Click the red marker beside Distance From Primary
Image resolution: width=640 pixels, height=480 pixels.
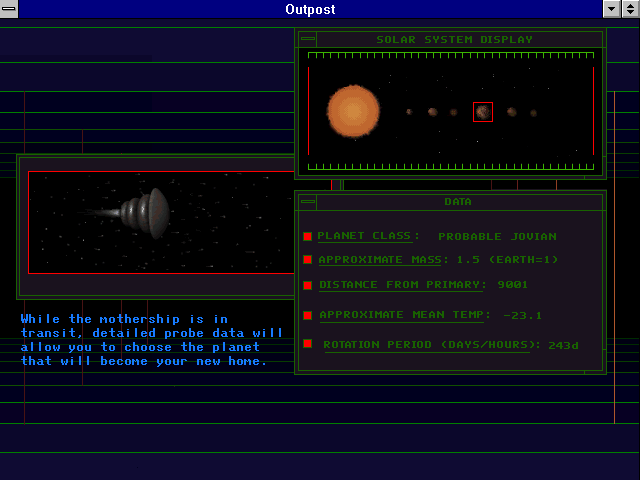point(307,285)
